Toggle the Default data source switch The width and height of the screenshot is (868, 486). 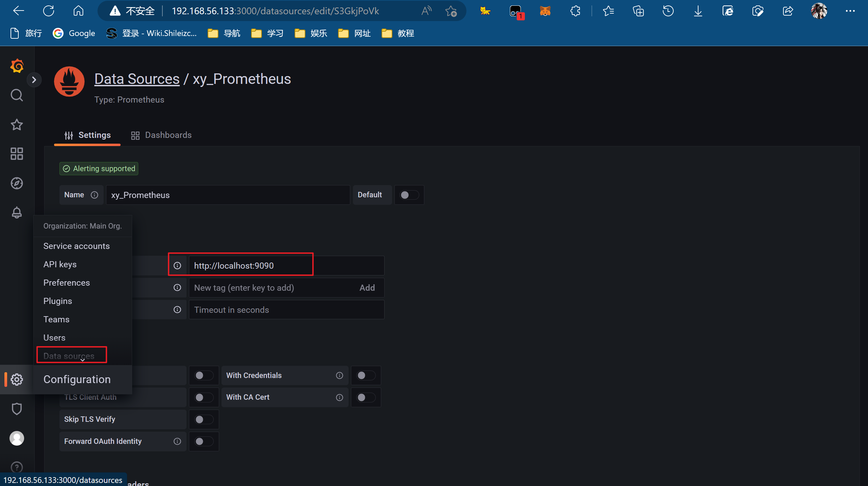point(409,195)
